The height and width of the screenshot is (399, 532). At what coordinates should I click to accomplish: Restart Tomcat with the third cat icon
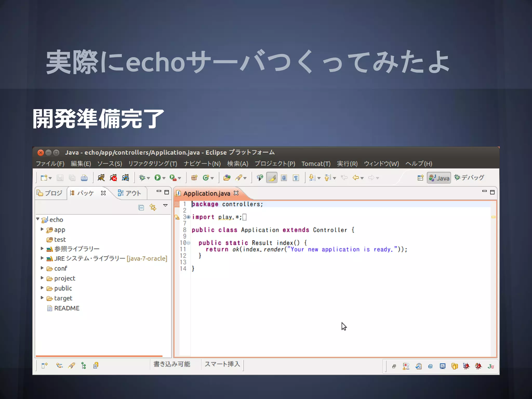(x=125, y=177)
